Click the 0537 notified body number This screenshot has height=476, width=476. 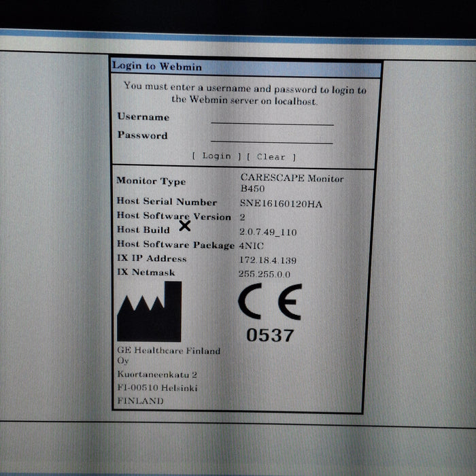click(x=270, y=335)
